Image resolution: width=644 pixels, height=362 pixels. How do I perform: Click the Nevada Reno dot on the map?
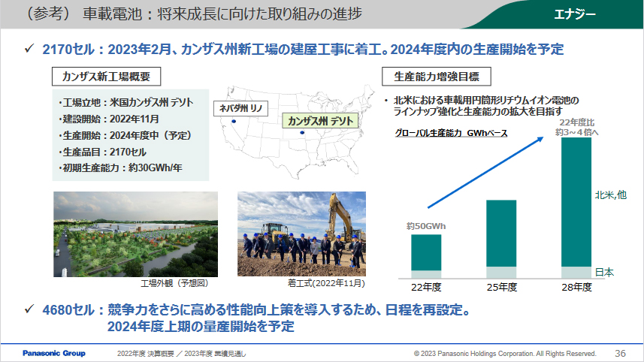coord(234,121)
